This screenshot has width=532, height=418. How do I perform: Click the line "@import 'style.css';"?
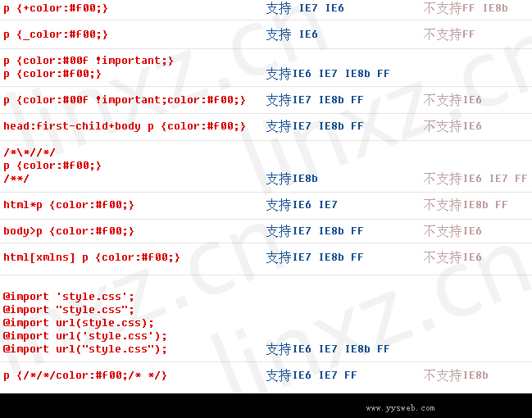(69, 297)
